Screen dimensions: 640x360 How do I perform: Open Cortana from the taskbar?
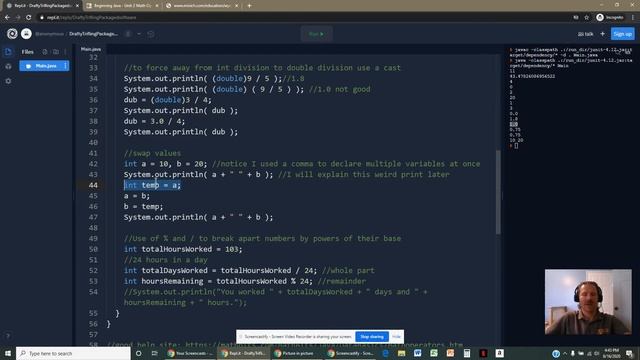tap(138, 353)
